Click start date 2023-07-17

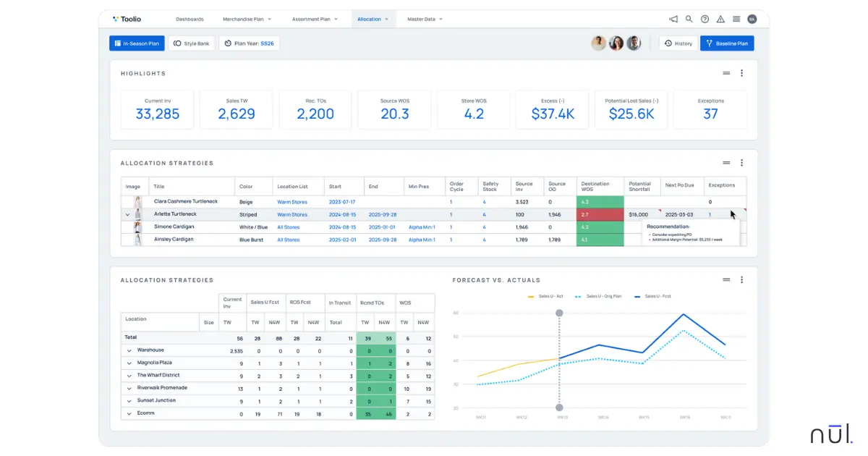click(343, 202)
